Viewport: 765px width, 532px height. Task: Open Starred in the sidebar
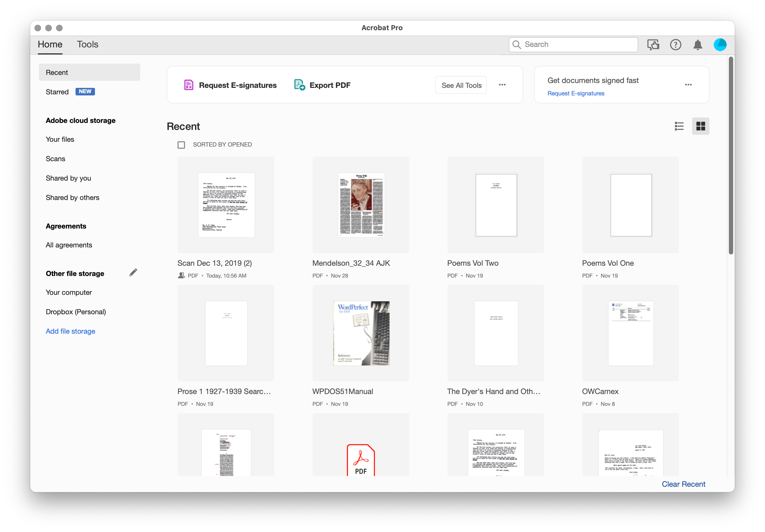57,92
